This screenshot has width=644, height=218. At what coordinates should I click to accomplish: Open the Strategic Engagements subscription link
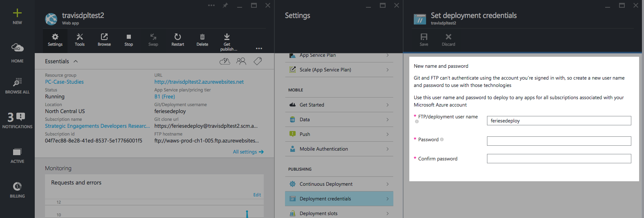[97, 126]
